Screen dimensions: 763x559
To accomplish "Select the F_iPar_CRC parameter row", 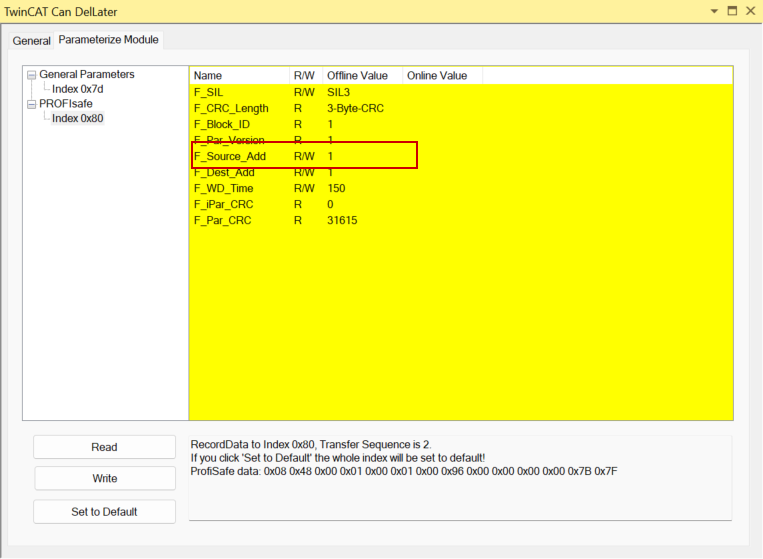I will [x=461, y=204].
